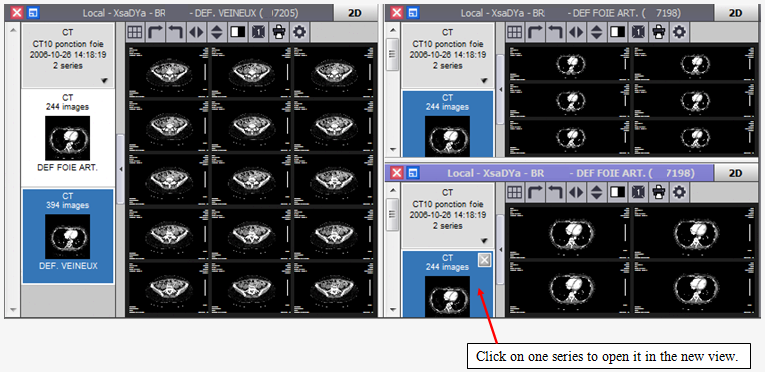Click the small X on bottom-right 244 images series
The height and width of the screenshot is (372, 765).
[x=484, y=261]
